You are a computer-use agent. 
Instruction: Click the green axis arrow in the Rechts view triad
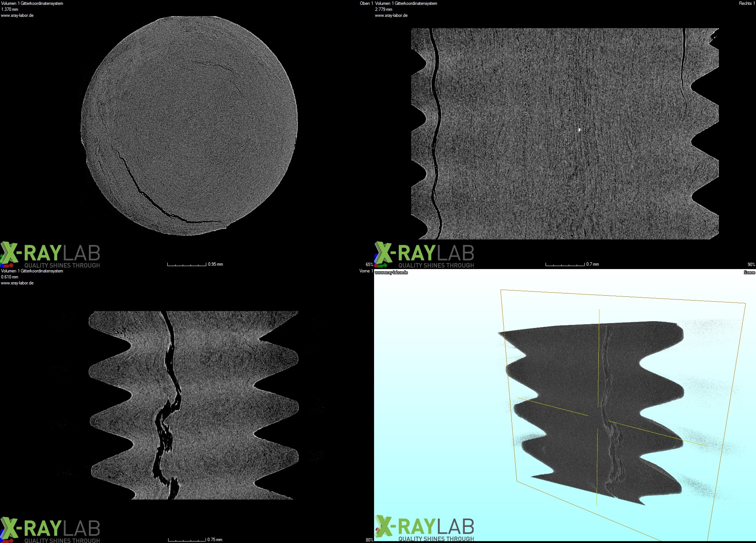(383, 265)
